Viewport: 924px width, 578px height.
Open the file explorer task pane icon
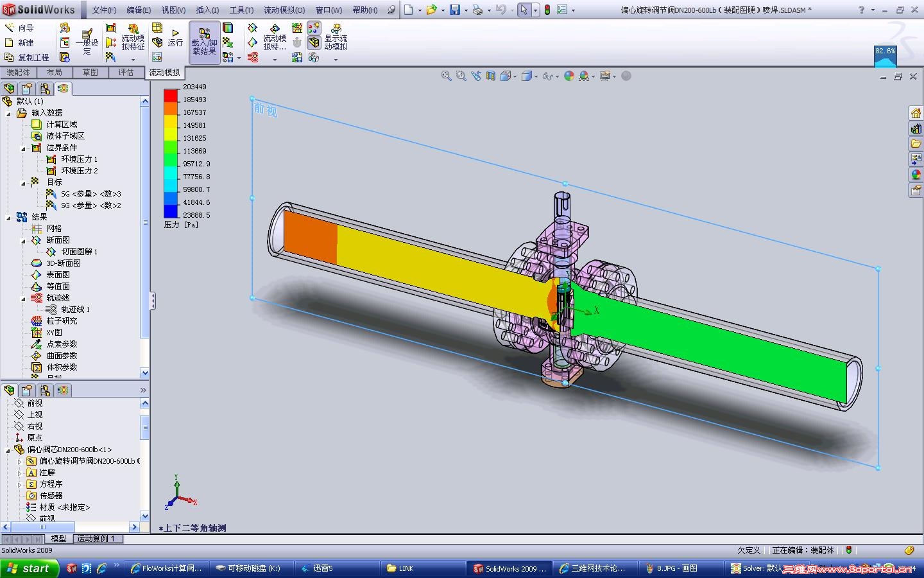point(916,144)
